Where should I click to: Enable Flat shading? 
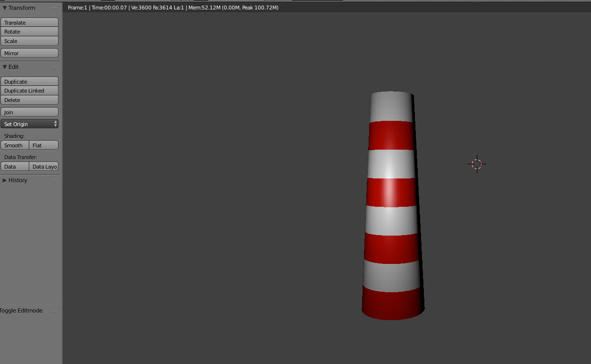43,145
